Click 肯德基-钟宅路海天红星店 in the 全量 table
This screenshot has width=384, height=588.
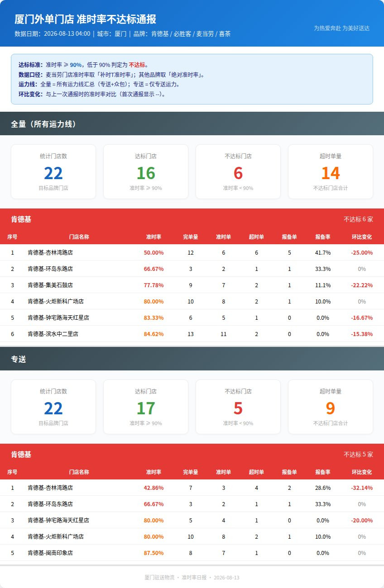click(58, 318)
